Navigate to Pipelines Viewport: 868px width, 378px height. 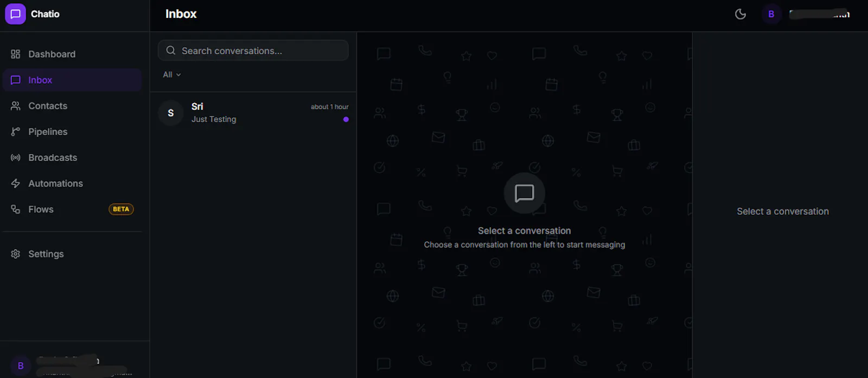pyautogui.click(x=72, y=132)
